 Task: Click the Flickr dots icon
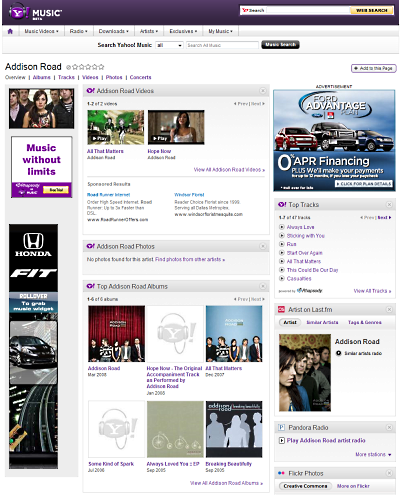point(281,473)
